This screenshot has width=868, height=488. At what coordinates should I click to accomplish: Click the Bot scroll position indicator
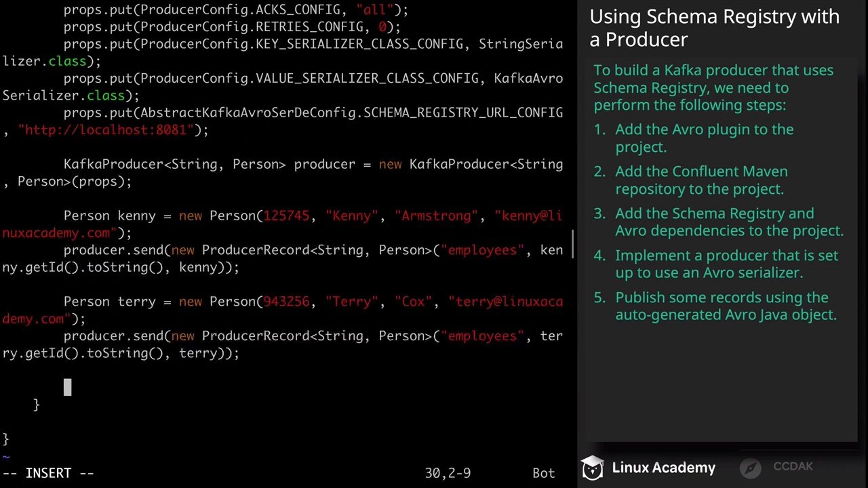(x=543, y=473)
